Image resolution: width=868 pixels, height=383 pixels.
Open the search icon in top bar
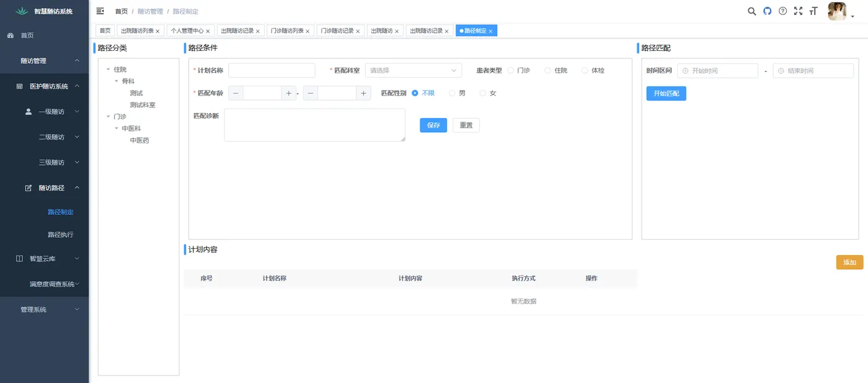pyautogui.click(x=751, y=11)
